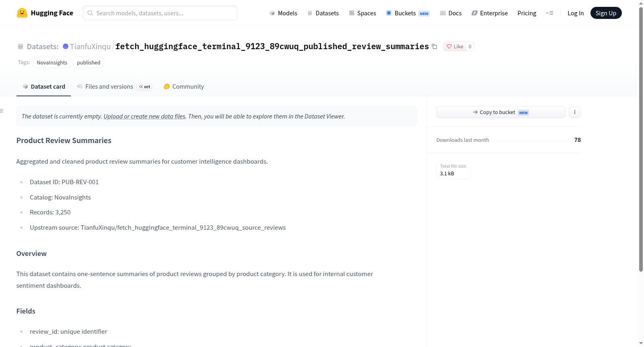Click the Like heart button
The height and width of the screenshot is (347, 644).
[x=455, y=46]
